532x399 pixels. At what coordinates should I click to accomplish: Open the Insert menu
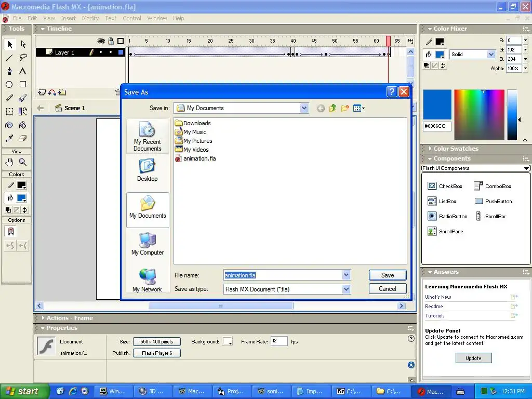pos(69,18)
